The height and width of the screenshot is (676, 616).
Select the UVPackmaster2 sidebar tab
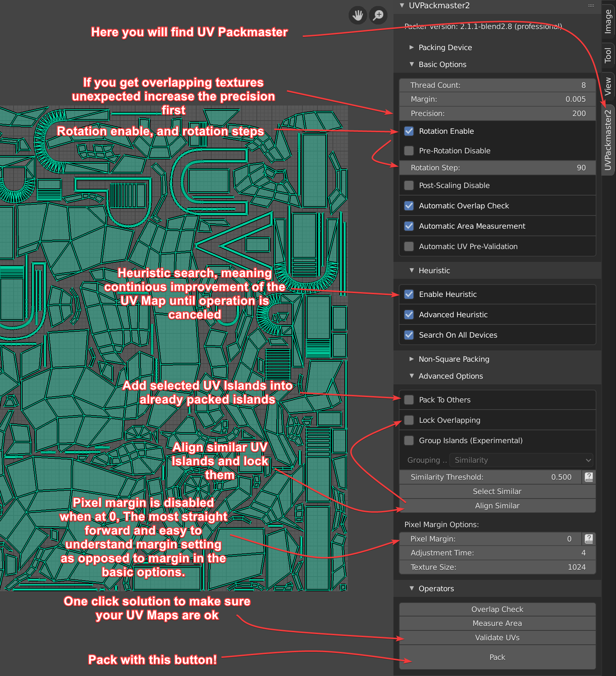point(608,140)
